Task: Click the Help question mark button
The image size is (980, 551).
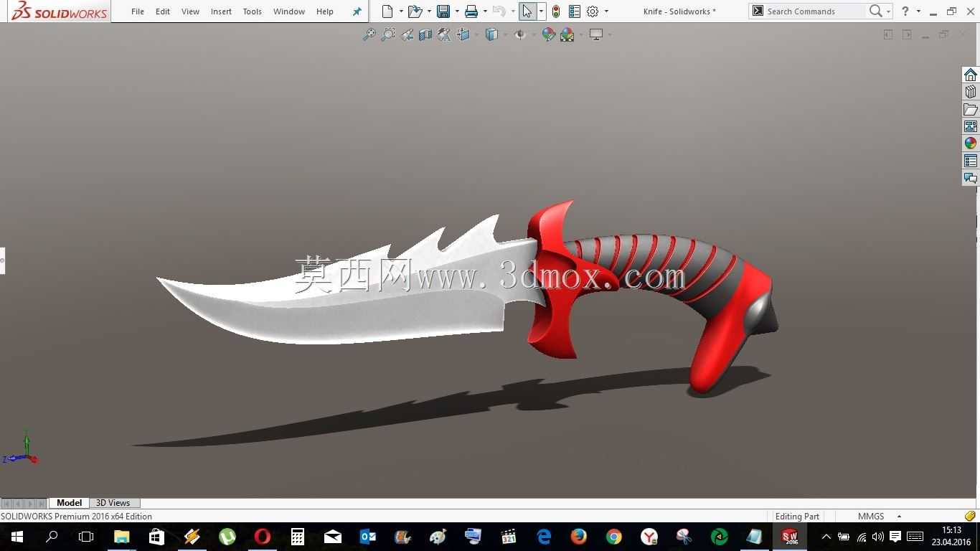Action: tap(905, 11)
